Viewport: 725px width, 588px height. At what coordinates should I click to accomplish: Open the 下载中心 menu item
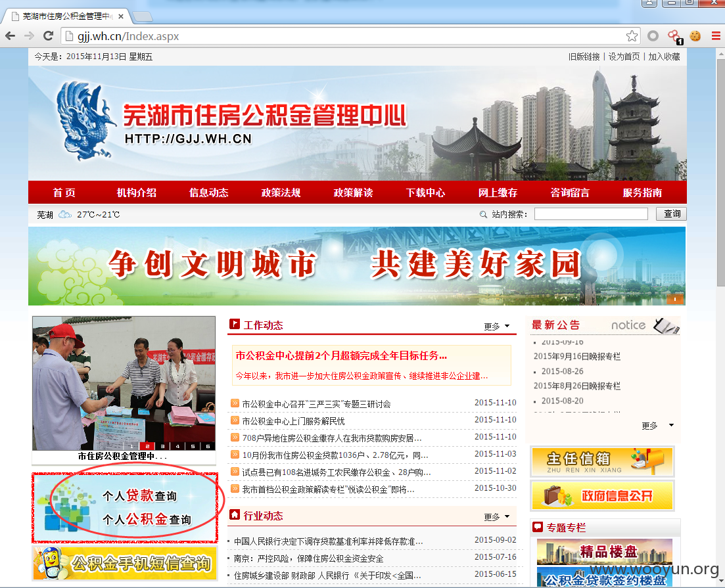pos(425,192)
